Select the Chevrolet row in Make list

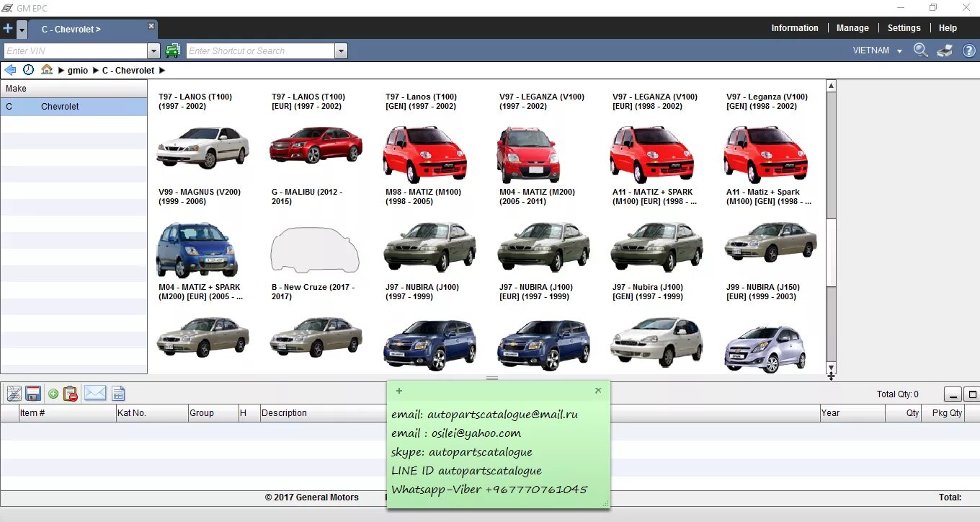tap(73, 107)
